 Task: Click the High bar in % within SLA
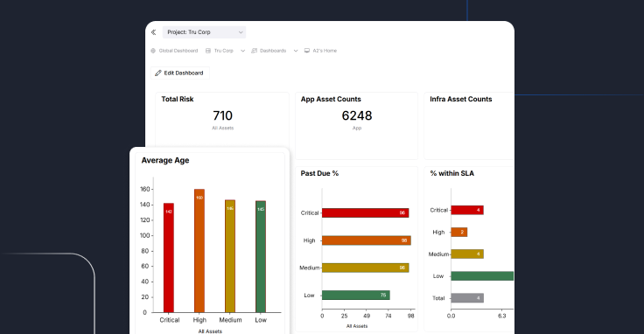459,233
